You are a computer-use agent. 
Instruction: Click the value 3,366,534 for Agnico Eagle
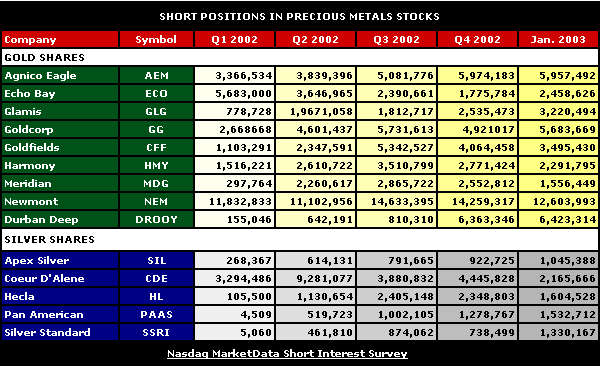(244, 76)
